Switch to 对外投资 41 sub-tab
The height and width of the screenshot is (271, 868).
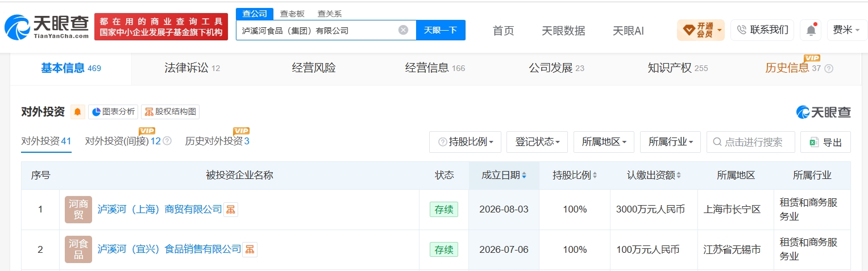click(46, 141)
